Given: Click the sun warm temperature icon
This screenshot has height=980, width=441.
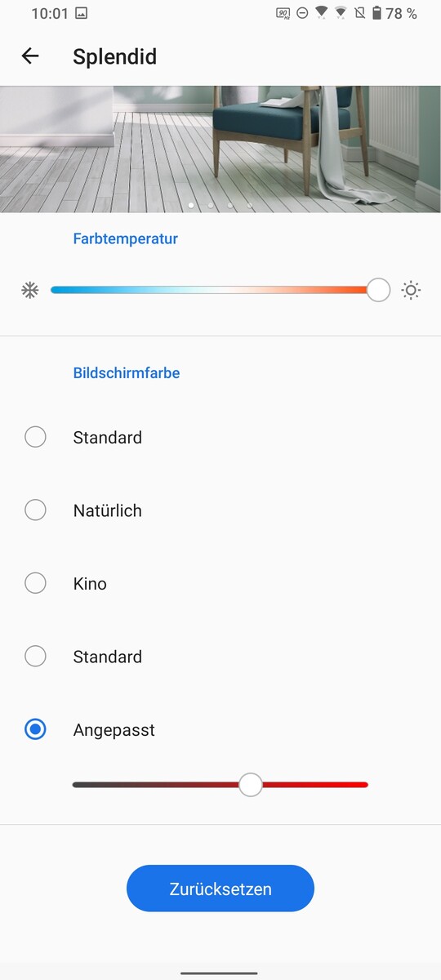Looking at the screenshot, I should (x=412, y=290).
